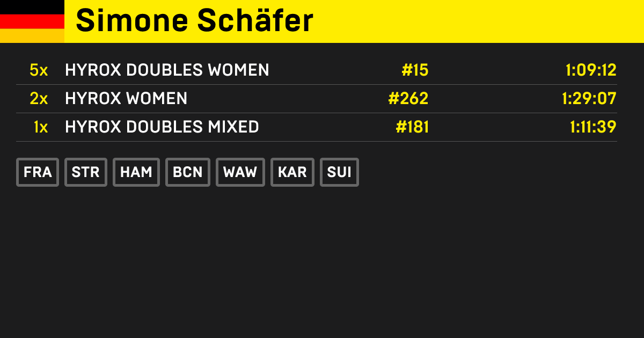The image size is (644, 338).
Task: Open the HAM event badge
Action: 136,172
